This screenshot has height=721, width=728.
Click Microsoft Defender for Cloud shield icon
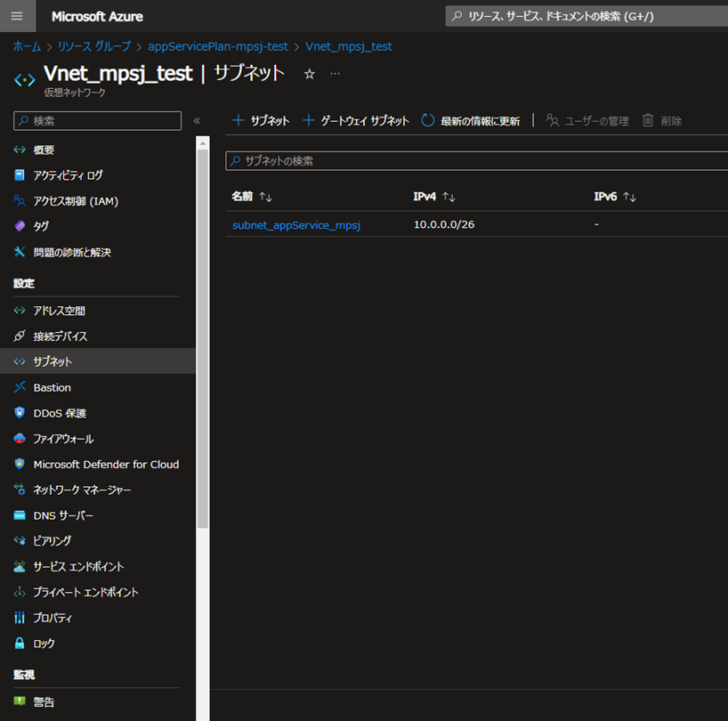(x=20, y=465)
